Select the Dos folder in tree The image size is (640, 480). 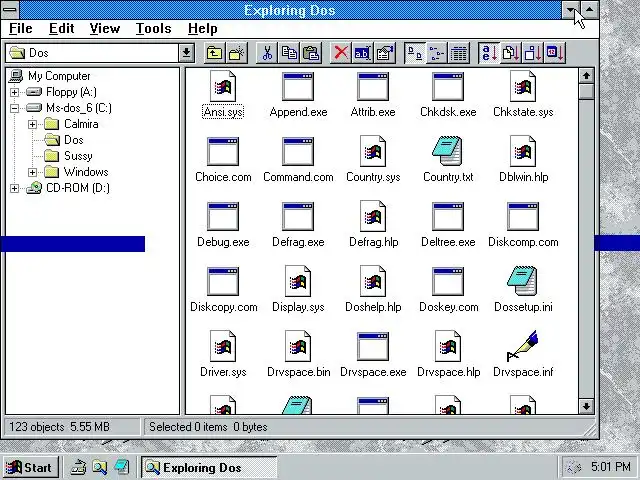tap(73, 140)
